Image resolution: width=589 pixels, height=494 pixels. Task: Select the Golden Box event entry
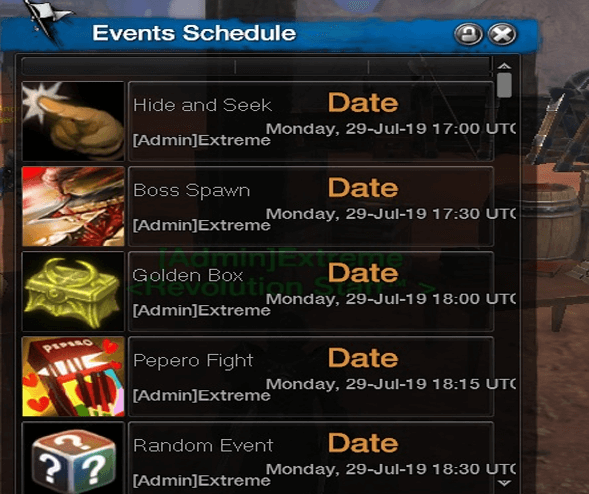(311, 291)
